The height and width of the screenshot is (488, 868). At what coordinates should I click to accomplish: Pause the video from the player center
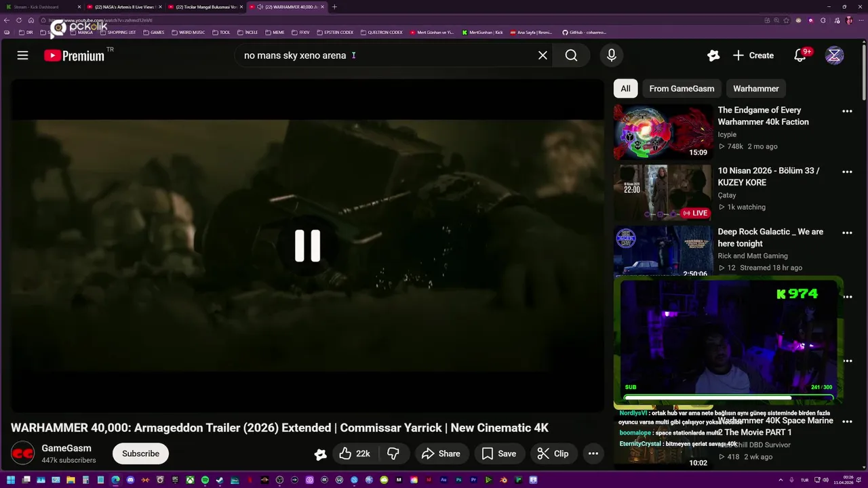(307, 245)
